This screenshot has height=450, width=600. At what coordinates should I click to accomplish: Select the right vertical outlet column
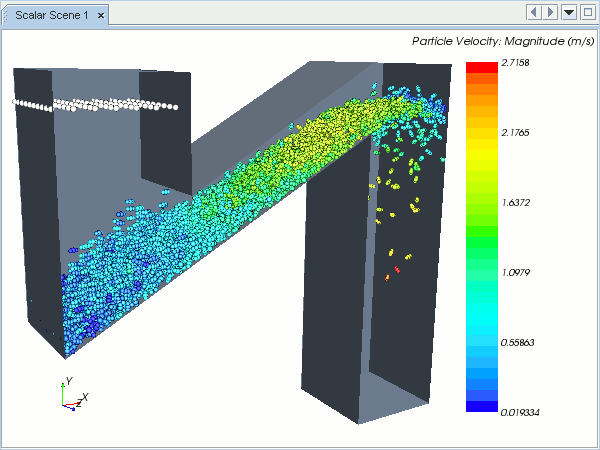coord(335,300)
